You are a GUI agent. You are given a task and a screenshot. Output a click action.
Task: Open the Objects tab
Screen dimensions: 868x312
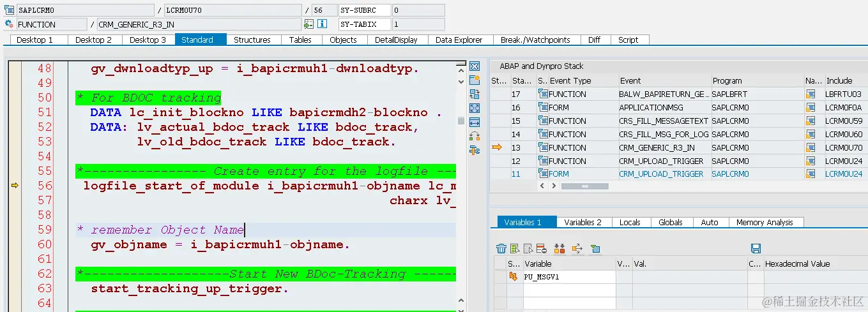344,40
